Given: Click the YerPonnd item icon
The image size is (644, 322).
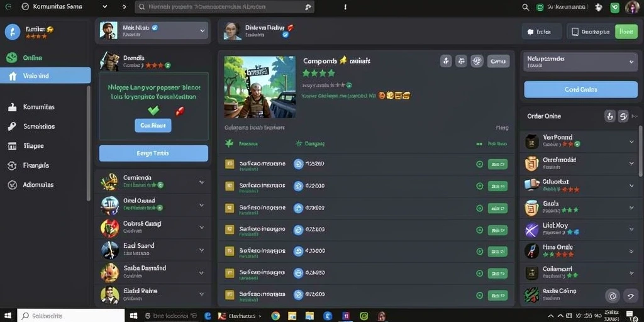Looking at the screenshot, I should coord(532,142).
